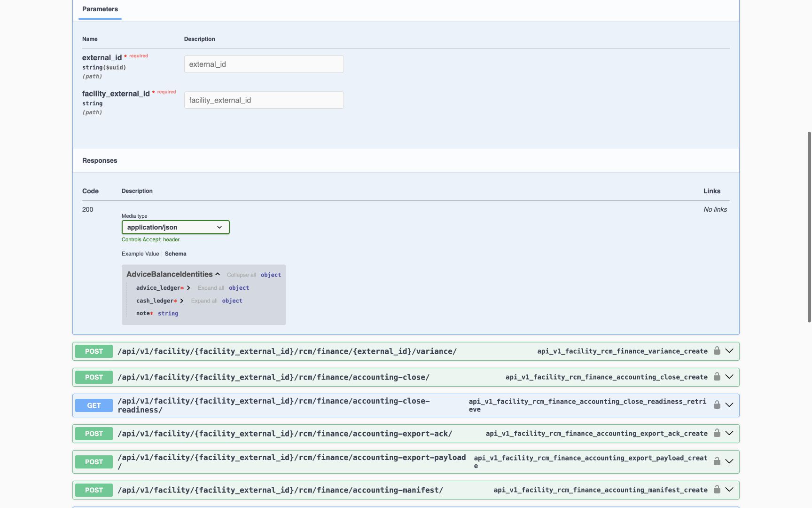Click the variance endpoint path text
812x508 pixels.
click(x=287, y=351)
